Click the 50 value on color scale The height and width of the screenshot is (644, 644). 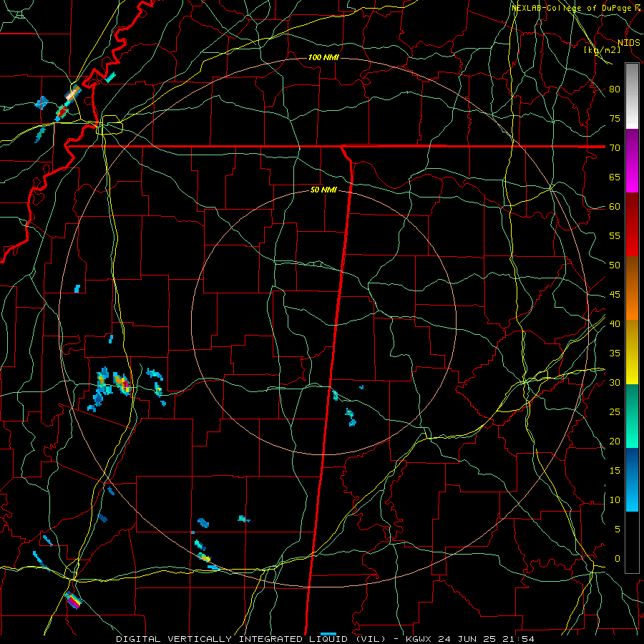coord(615,265)
